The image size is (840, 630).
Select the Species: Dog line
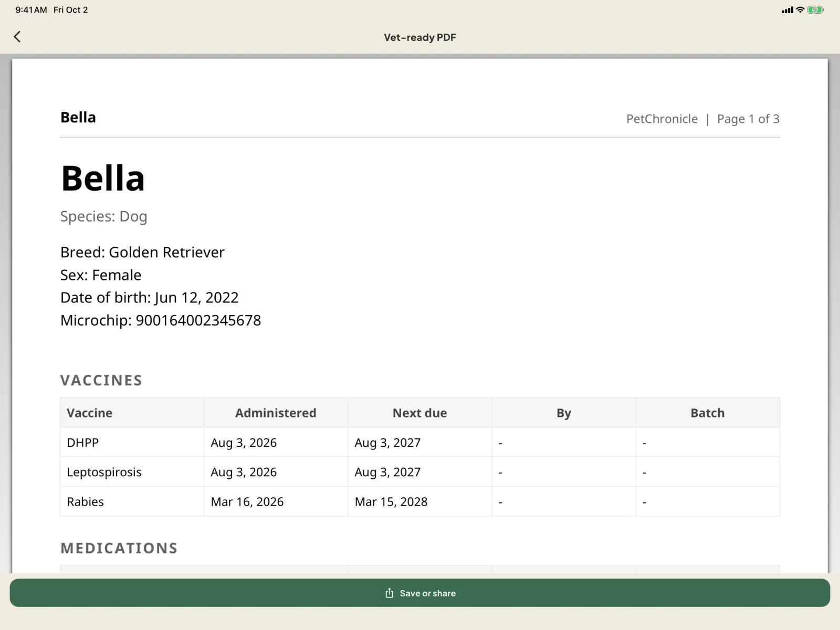pos(104,216)
